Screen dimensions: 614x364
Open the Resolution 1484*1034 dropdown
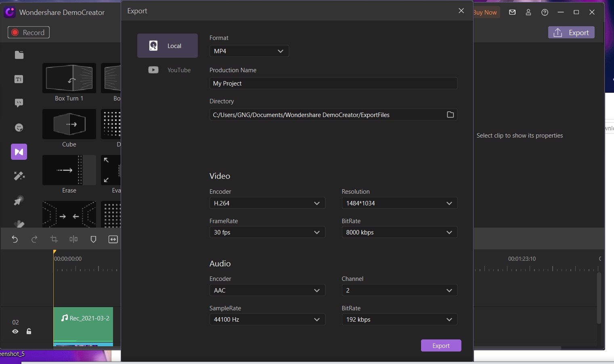pos(400,203)
